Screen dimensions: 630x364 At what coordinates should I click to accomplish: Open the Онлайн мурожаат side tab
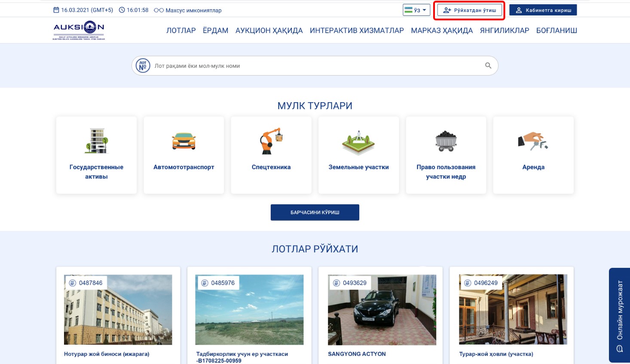(x=619, y=315)
